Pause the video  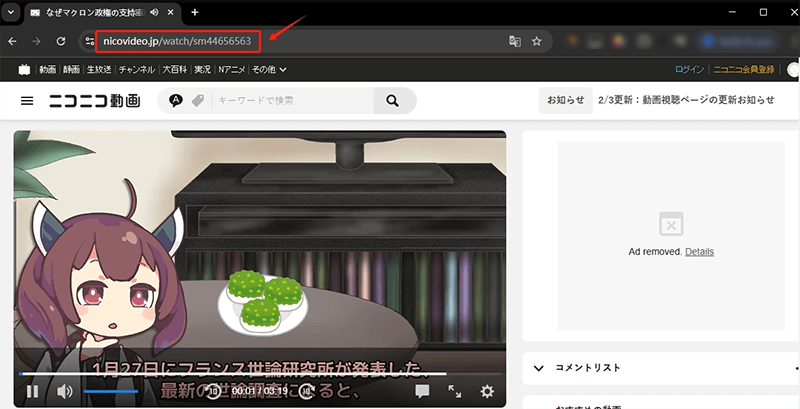(x=32, y=392)
